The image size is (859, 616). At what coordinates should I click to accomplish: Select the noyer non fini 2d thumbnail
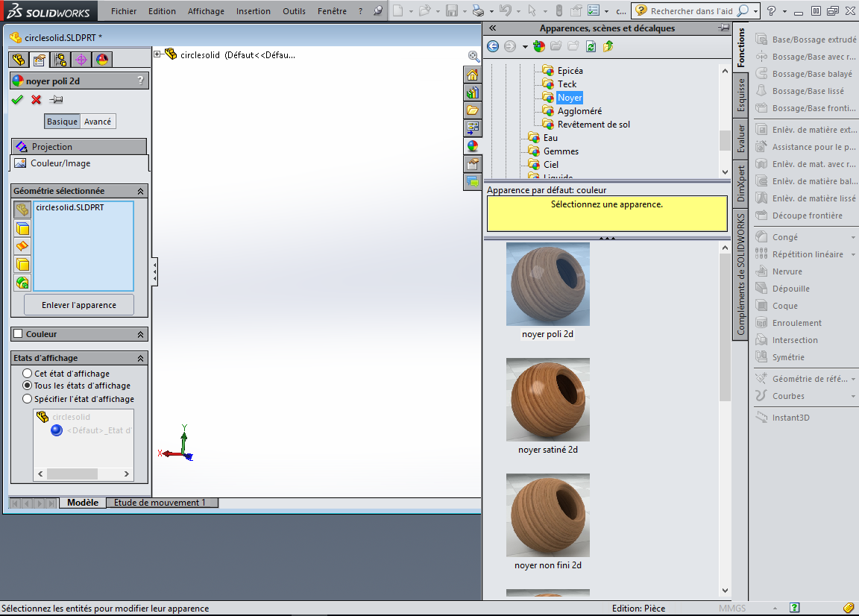(548, 515)
